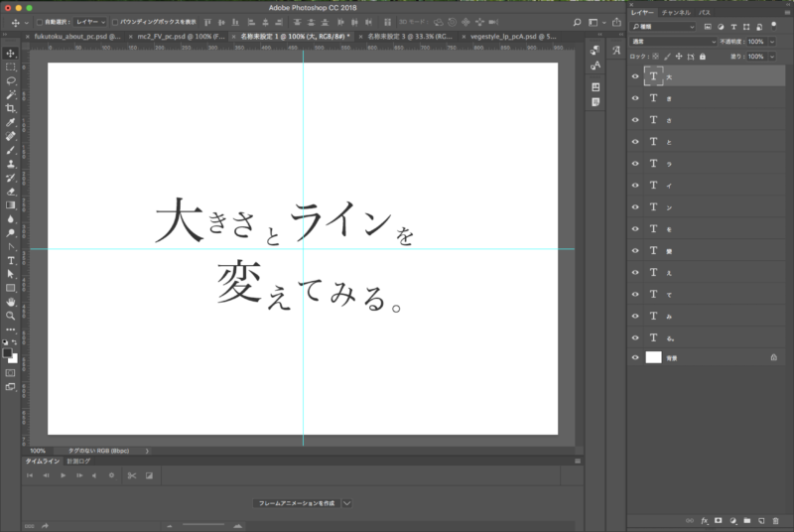Click the フレームアニメーションを作成 button
The height and width of the screenshot is (532, 794).
tap(297, 503)
